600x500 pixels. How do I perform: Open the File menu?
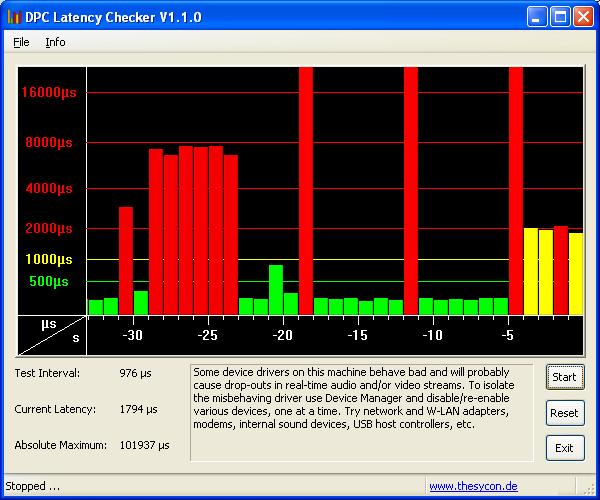(21, 42)
